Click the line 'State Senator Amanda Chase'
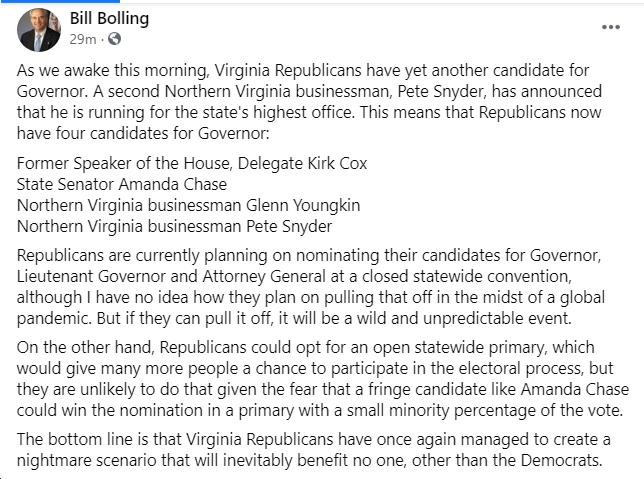 [x=122, y=184]
